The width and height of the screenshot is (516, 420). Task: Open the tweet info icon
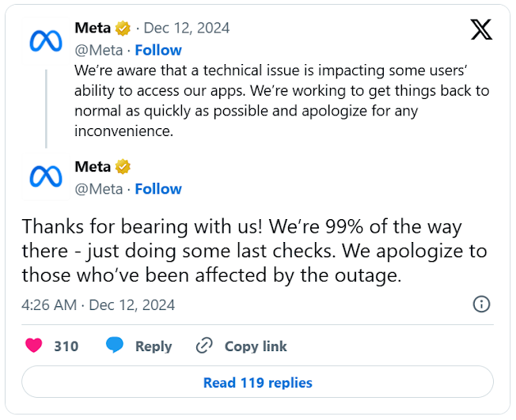[x=481, y=304]
